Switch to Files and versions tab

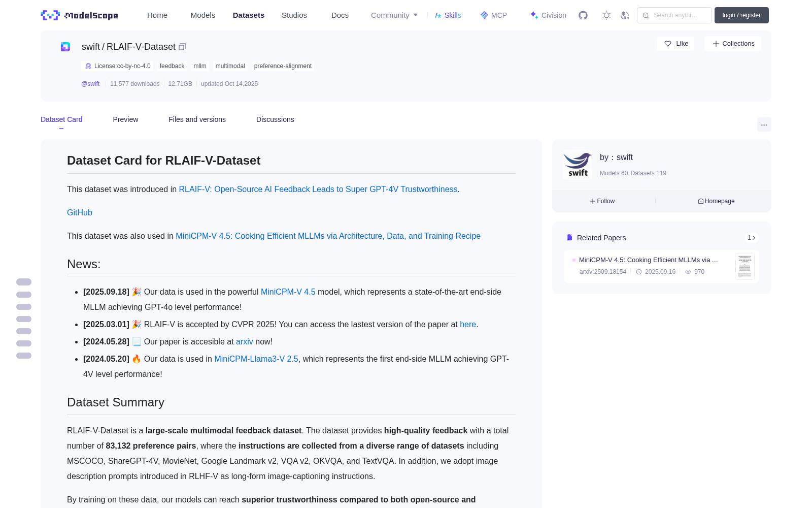[197, 119]
